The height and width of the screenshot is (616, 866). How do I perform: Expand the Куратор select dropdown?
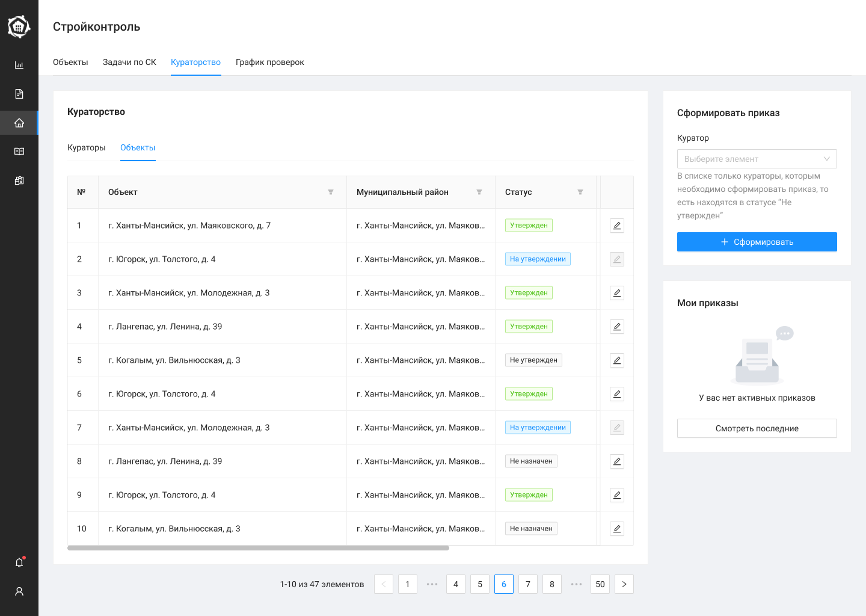coord(757,159)
